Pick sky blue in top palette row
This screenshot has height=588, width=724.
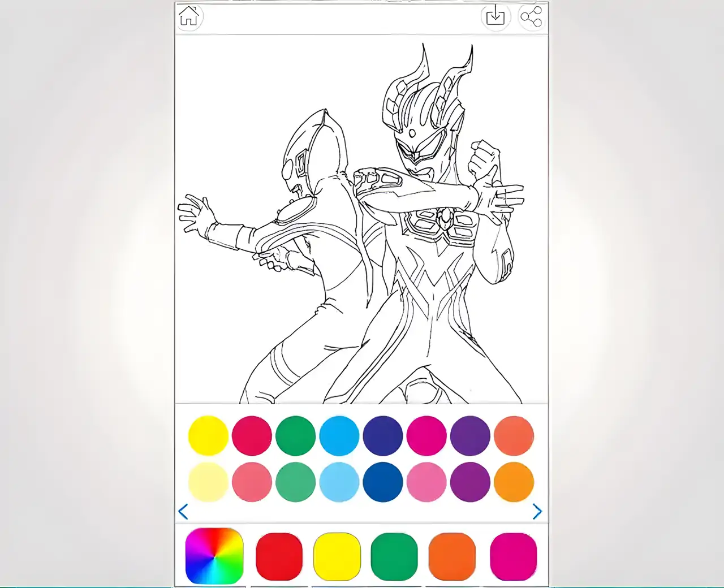pyautogui.click(x=339, y=436)
